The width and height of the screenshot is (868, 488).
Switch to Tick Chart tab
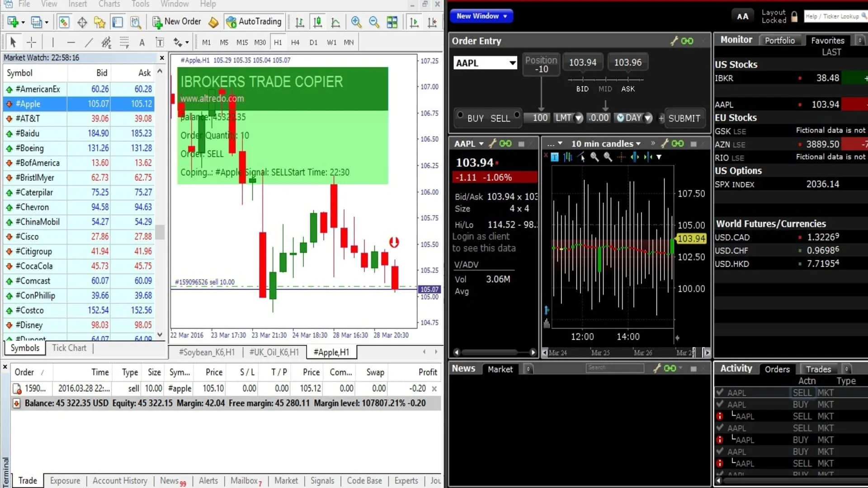[x=69, y=348]
